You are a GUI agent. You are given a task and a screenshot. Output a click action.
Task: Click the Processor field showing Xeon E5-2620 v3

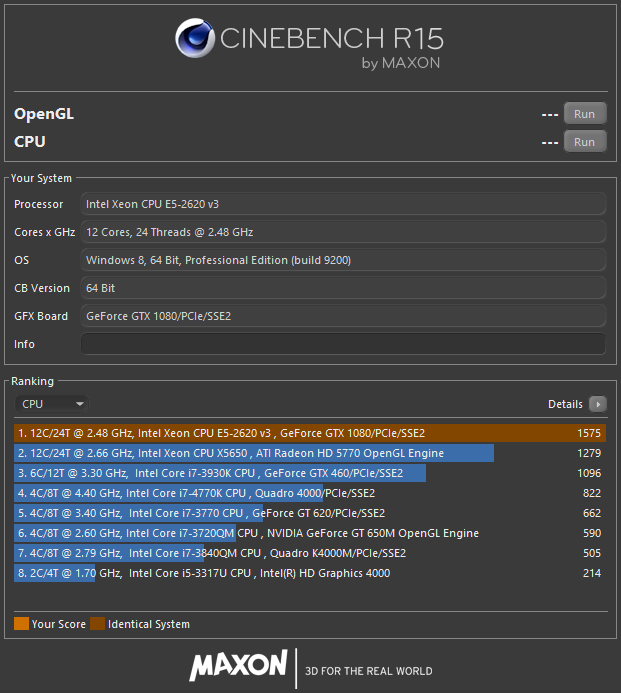(343, 204)
